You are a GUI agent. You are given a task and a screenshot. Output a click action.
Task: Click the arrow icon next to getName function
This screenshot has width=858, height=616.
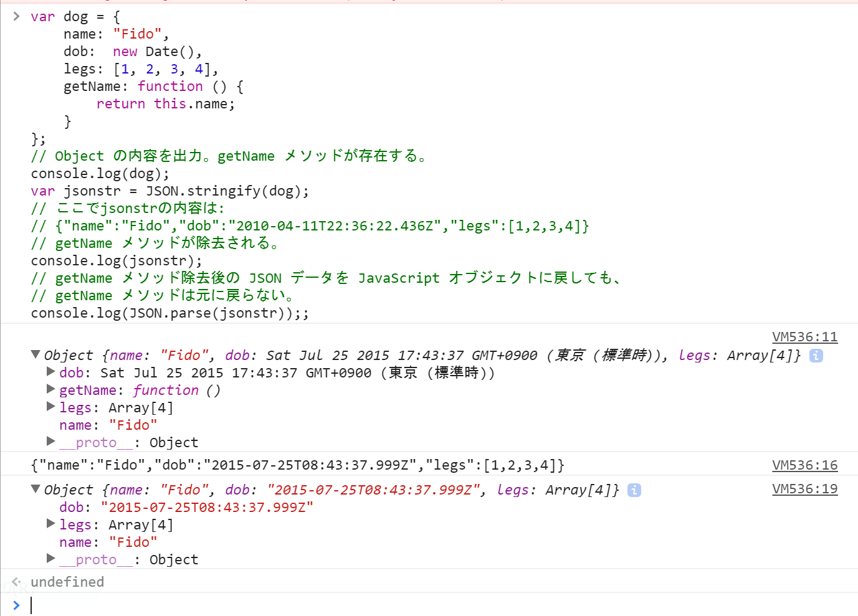(x=50, y=389)
